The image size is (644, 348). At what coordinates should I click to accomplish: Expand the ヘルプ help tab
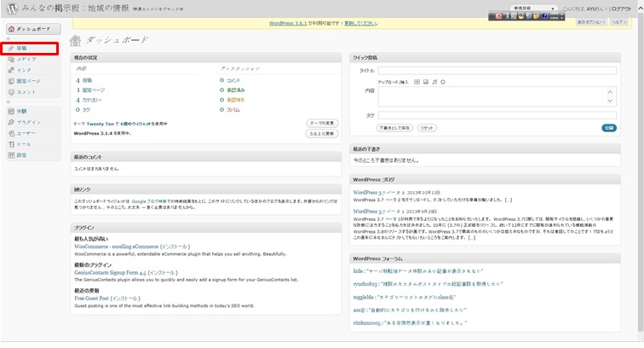click(x=618, y=22)
